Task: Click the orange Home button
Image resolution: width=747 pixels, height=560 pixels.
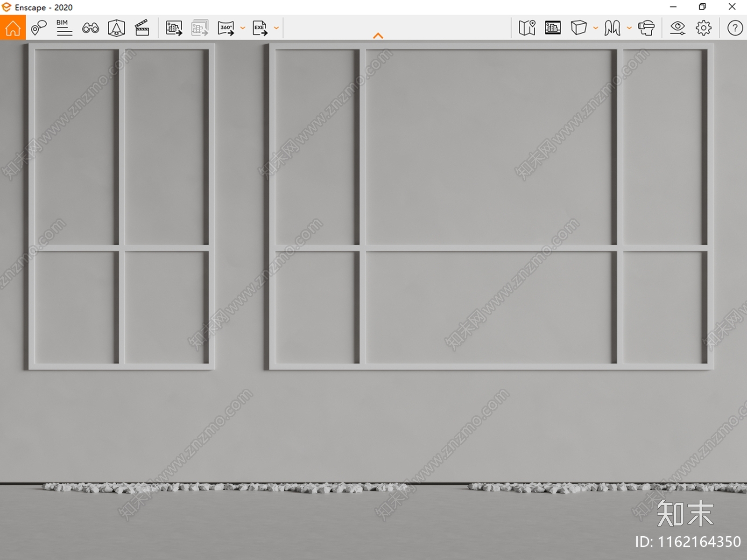Action: (x=13, y=28)
